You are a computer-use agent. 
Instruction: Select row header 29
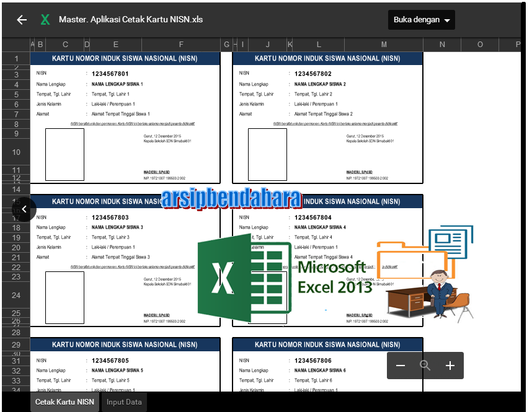click(x=16, y=344)
